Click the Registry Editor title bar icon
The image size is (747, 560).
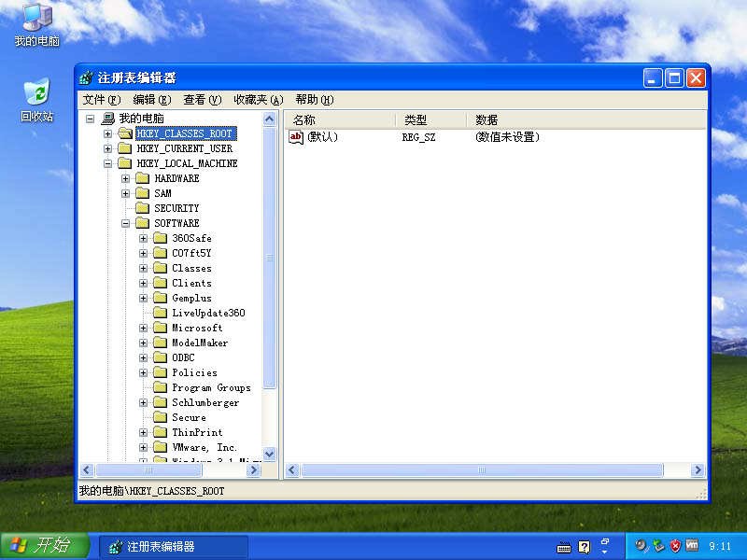tap(87, 78)
